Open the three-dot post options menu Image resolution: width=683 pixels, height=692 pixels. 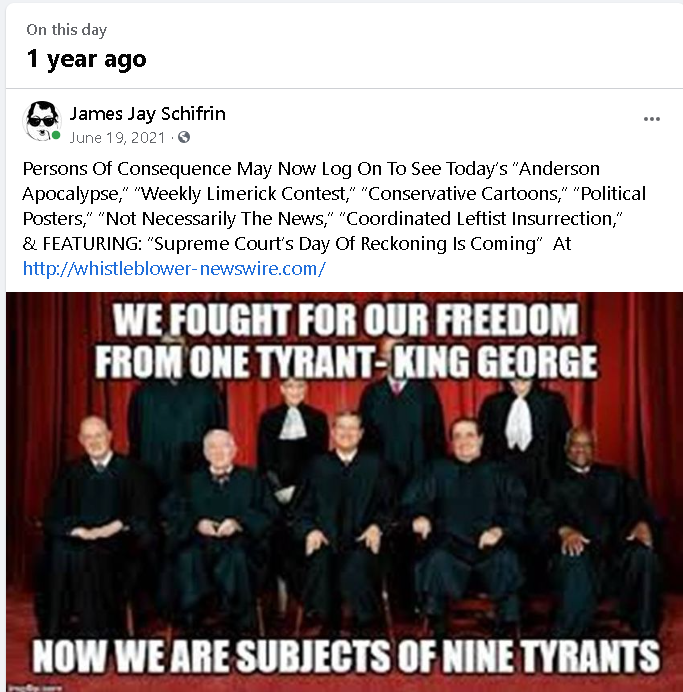point(652,119)
